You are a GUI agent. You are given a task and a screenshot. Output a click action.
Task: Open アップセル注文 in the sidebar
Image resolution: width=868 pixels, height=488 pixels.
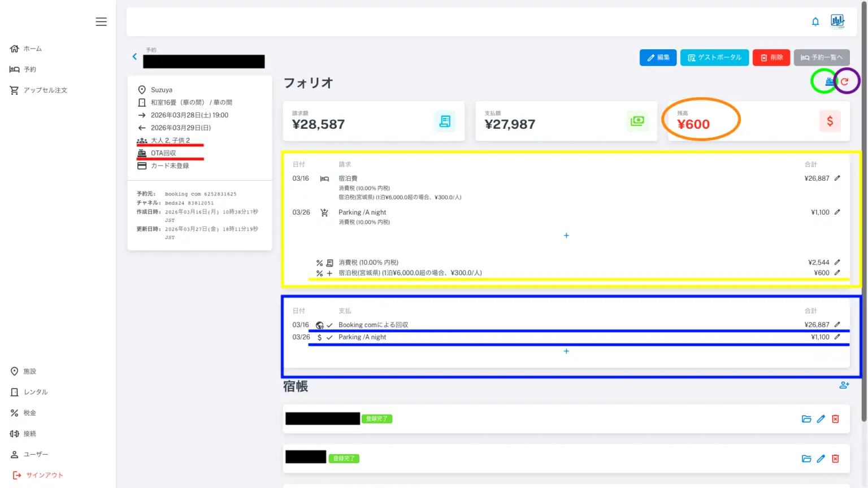45,90
